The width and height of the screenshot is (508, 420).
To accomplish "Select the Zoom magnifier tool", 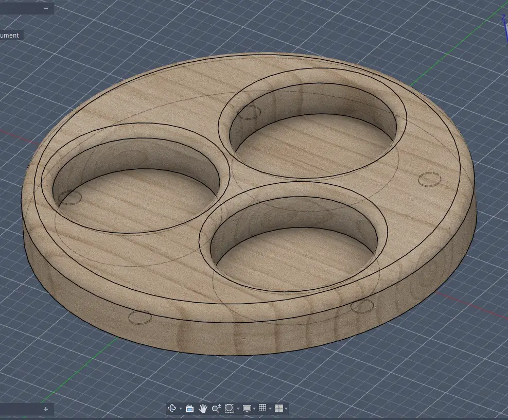I will coord(216,408).
